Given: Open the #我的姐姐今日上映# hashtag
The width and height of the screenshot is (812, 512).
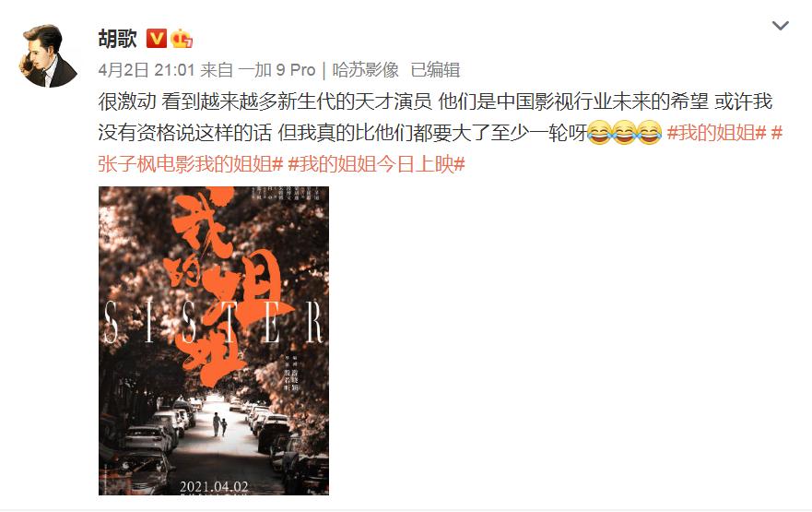Looking at the screenshot, I should click(376, 165).
